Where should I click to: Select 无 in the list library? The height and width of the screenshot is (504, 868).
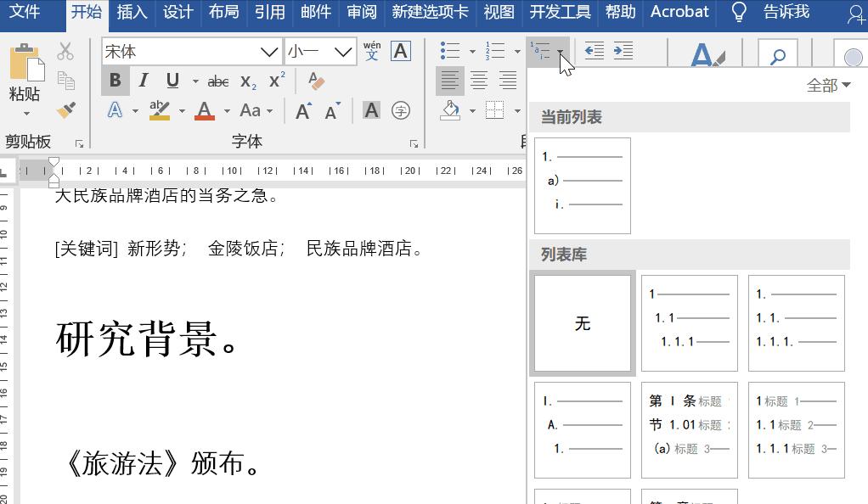click(x=582, y=322)
